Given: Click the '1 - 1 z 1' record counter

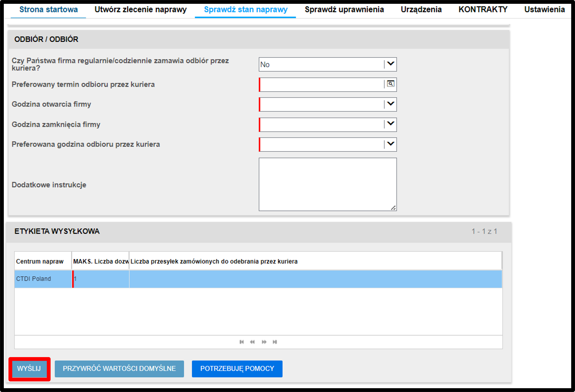Looking at the screenshot, I should tap(484, 231).
